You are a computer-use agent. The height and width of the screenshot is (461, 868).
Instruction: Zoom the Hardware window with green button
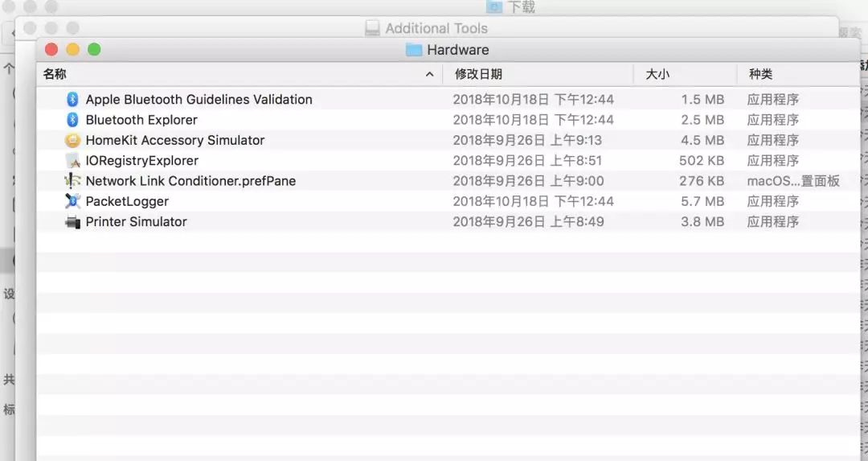94,49
